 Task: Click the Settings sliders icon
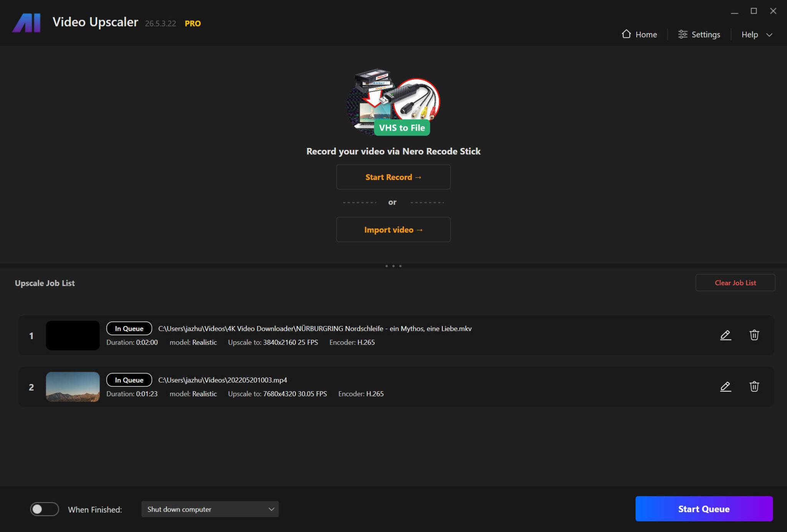tap(682, 34)
